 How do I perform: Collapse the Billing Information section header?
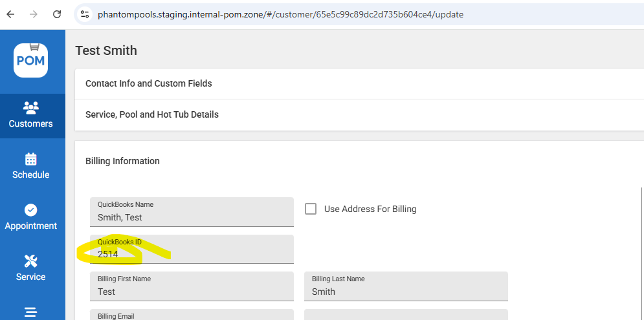[x=123, y=161]
